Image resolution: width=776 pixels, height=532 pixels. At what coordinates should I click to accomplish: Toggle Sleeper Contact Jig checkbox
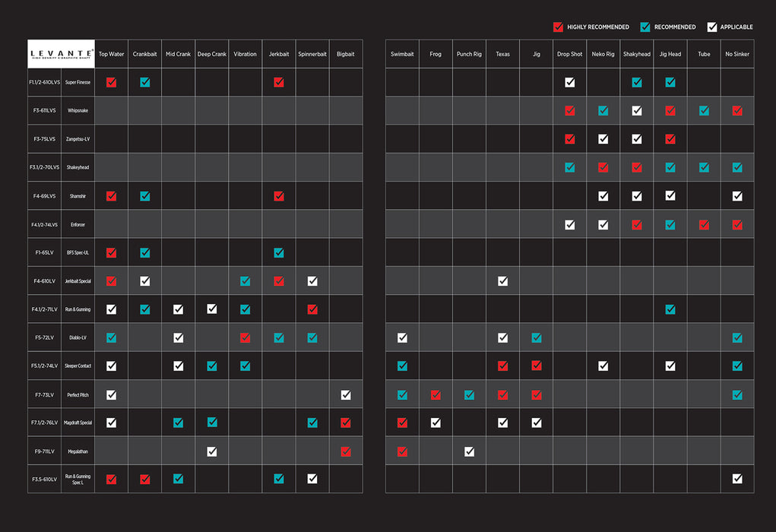click(537, 366)
